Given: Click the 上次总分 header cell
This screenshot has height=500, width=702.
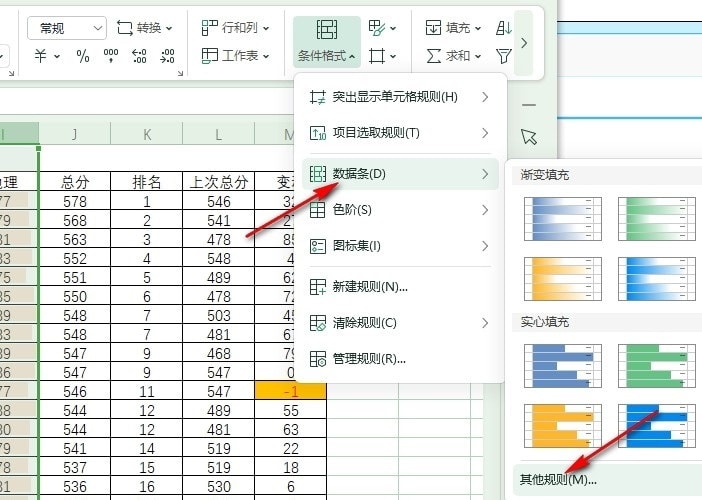Looking at the screenshot, I should pyautogui.click(x=218, y=182).
